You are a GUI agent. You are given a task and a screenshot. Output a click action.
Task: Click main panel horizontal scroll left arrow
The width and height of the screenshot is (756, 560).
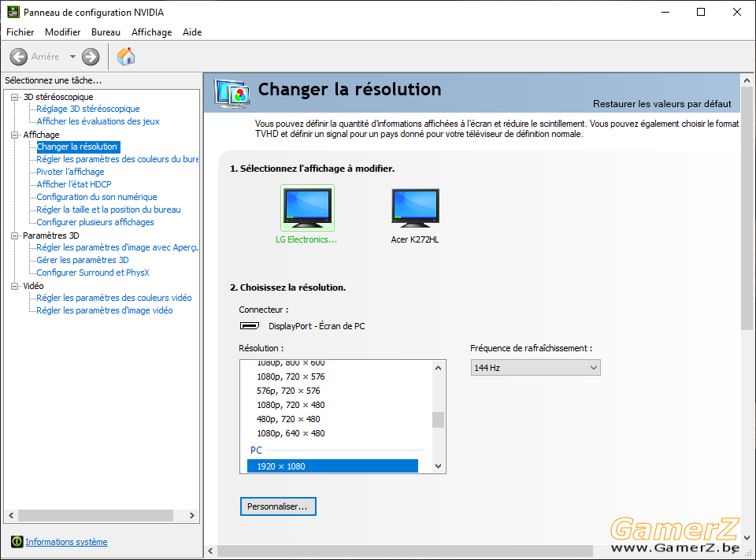(x=210, y=551)
